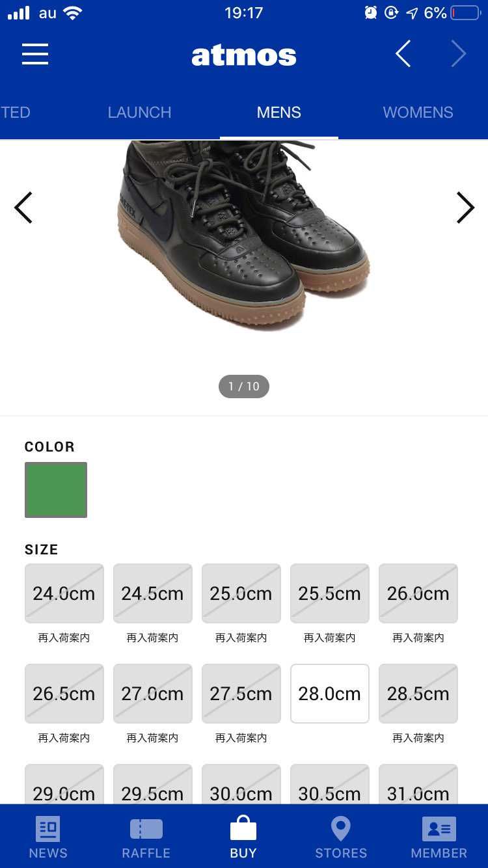488x868 pixels.
Task: Open the STORES location pin
Action: [341, 829]
